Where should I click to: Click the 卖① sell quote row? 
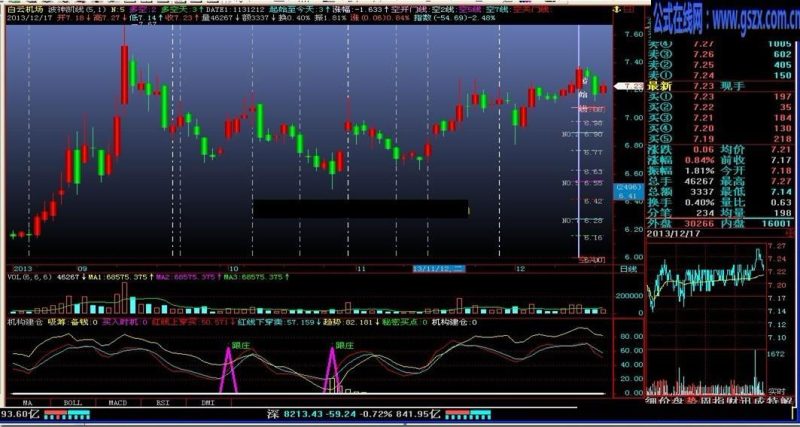coord(720,76)
